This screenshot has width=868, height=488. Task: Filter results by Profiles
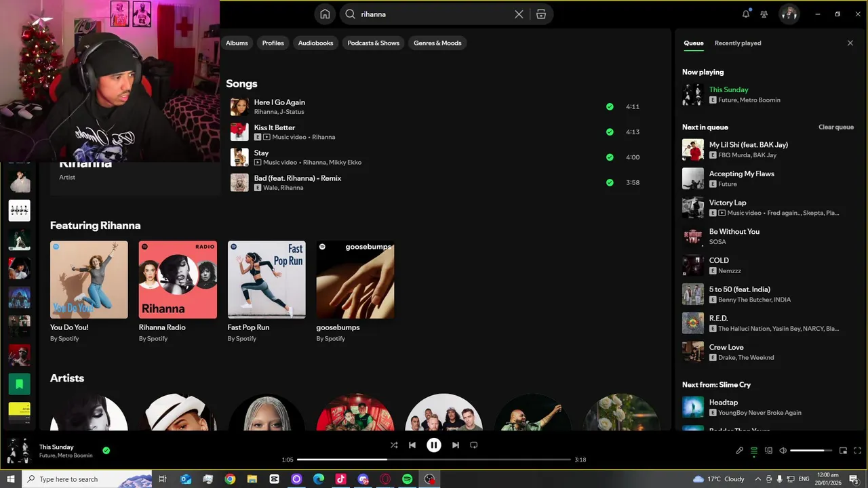tap(273, 43)
